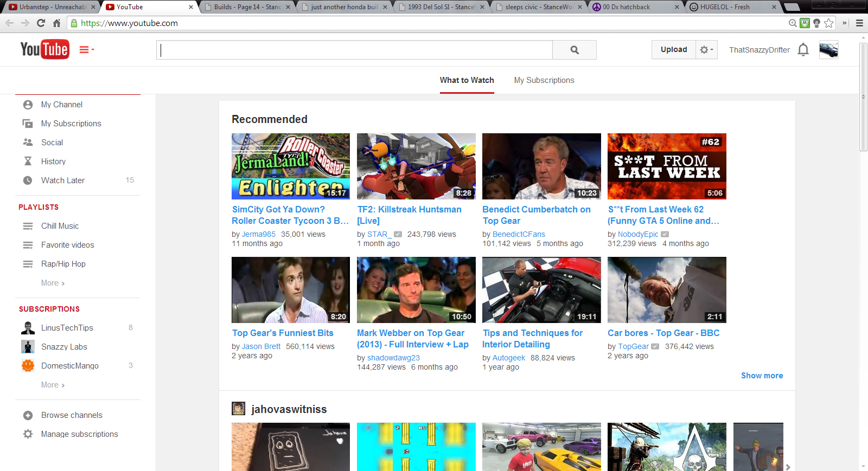Open the jahovaswitniss channel heading

[289, 409]
